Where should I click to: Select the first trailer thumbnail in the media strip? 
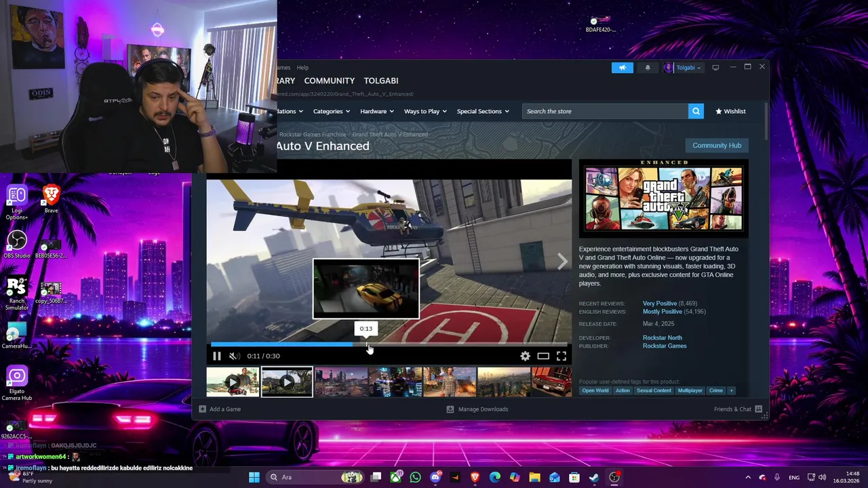[233, 382]
